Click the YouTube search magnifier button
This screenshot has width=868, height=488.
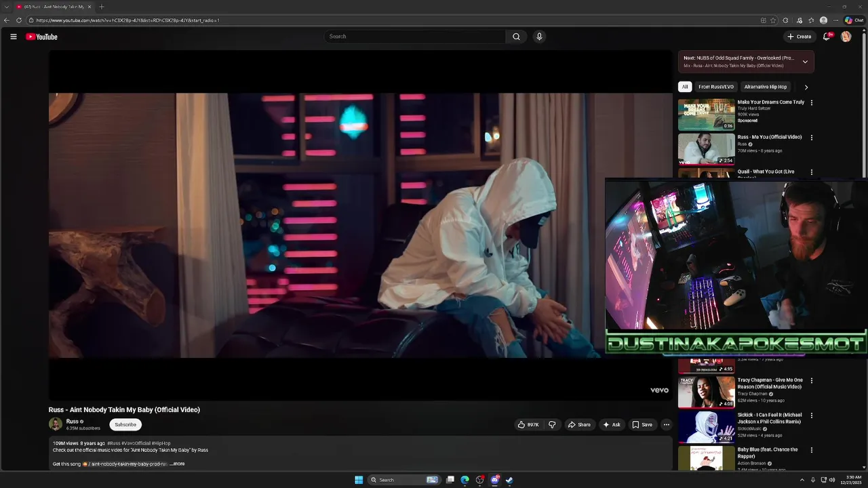pos(516,37)
